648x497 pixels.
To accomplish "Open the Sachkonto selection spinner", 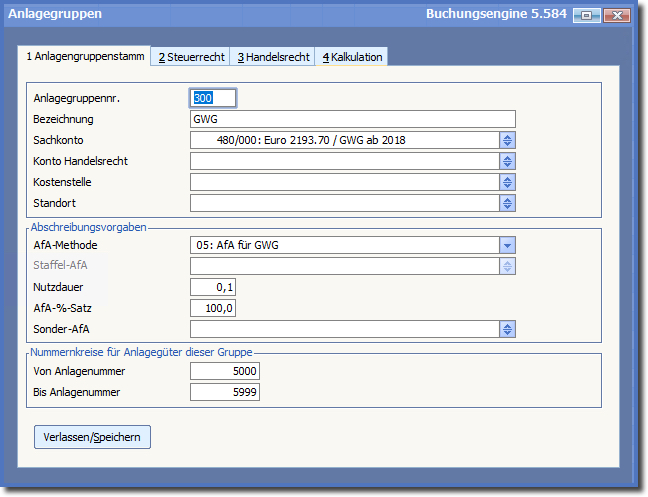I will click(x=507, y=140).
